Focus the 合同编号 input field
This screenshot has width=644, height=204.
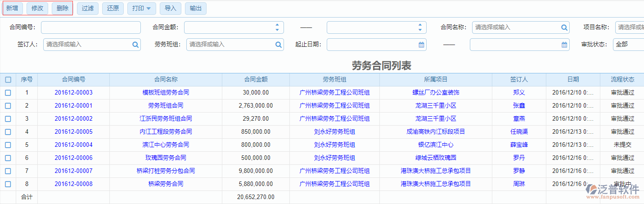pos(84,27)
